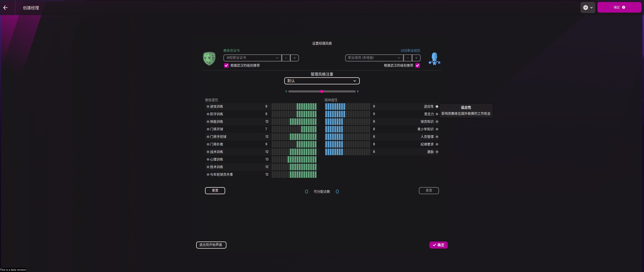Click info icon beside 心理训练
The height and width of the screenshot is (272, 644).
208,159
